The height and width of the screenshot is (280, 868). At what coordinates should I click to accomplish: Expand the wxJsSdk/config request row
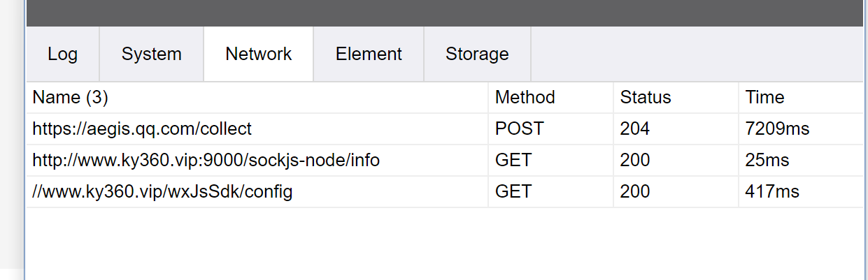[x=162, y=192]
